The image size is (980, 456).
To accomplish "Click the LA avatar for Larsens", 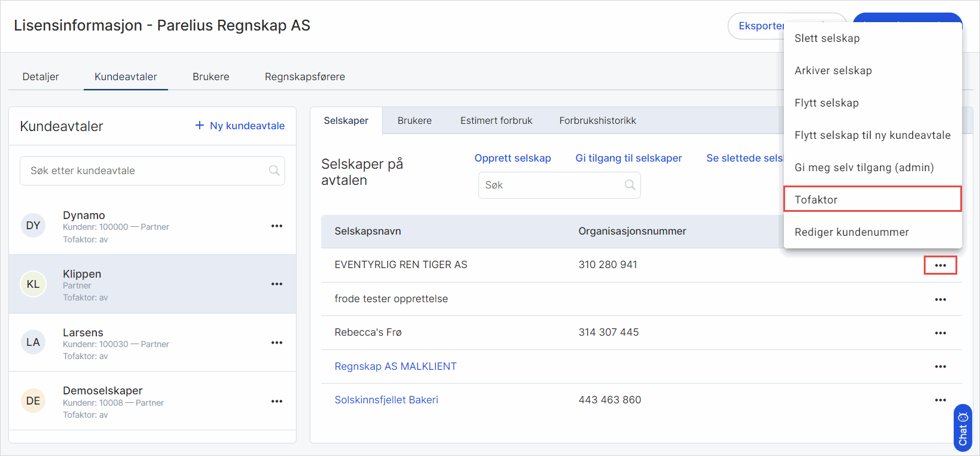I will (33, 342).
